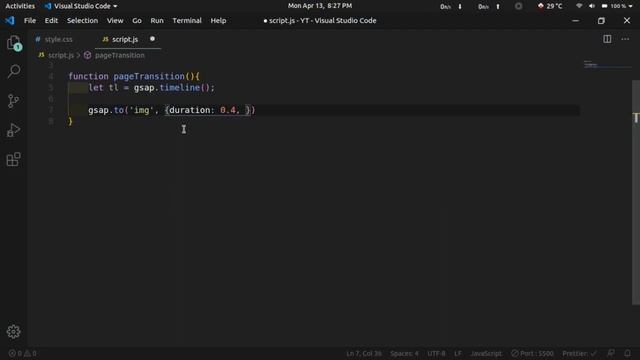Open GNOME Activities overview
This screenshot has width=640, height=360.
[x=20, y=6]
